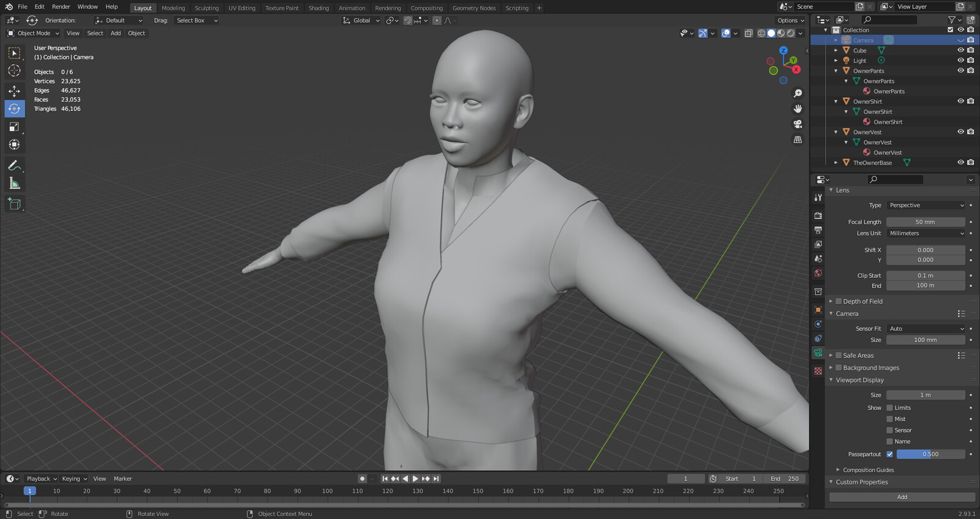The width and height of the screenshot is (980, 519).
Task: Toggle X-ray display in viewport
Action: [748, 33]
